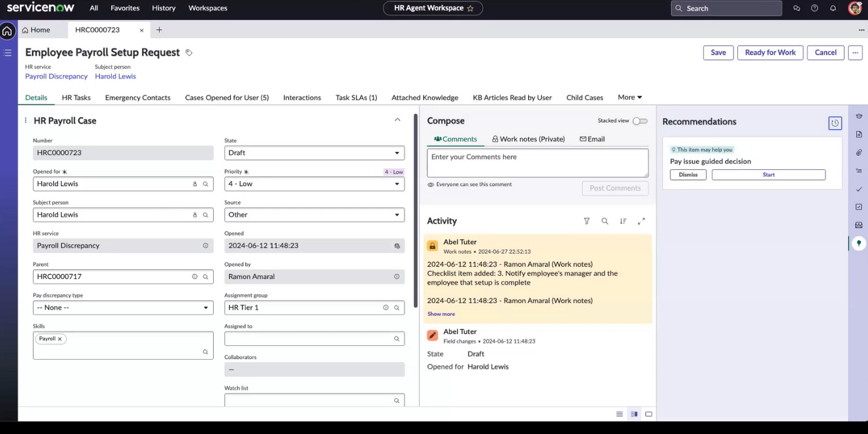Image resolution: width=868 pixels, height=434 pixels.
Task: Open the user avatar menu
Action: click(855, 8)
